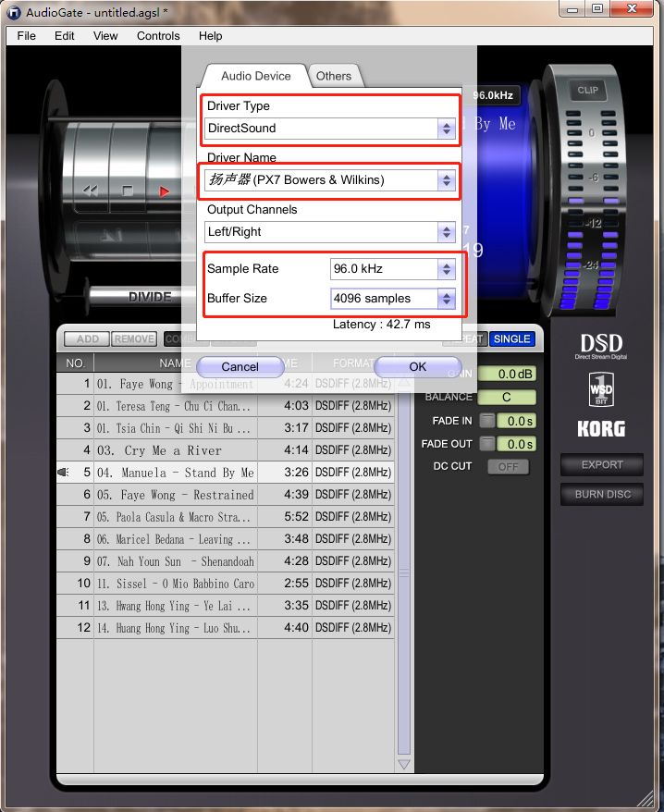Open the Edit menu
The image size is (664, 812).
tap(64, 36)
